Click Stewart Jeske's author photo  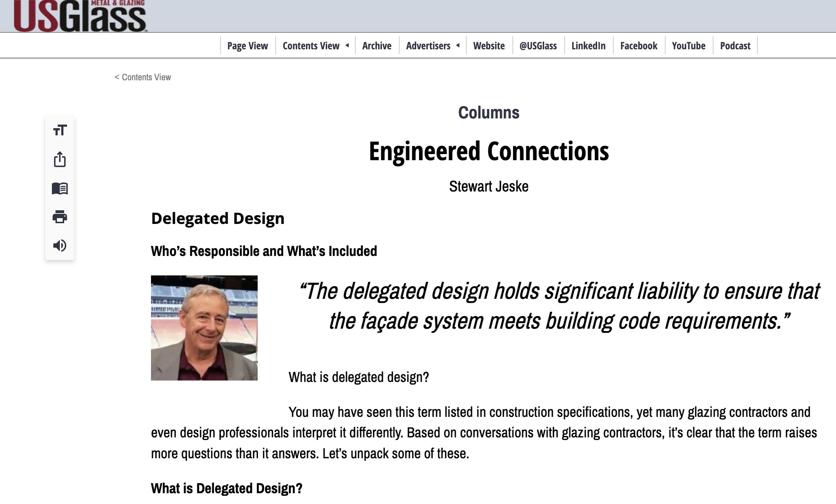[x=204, y=328]
